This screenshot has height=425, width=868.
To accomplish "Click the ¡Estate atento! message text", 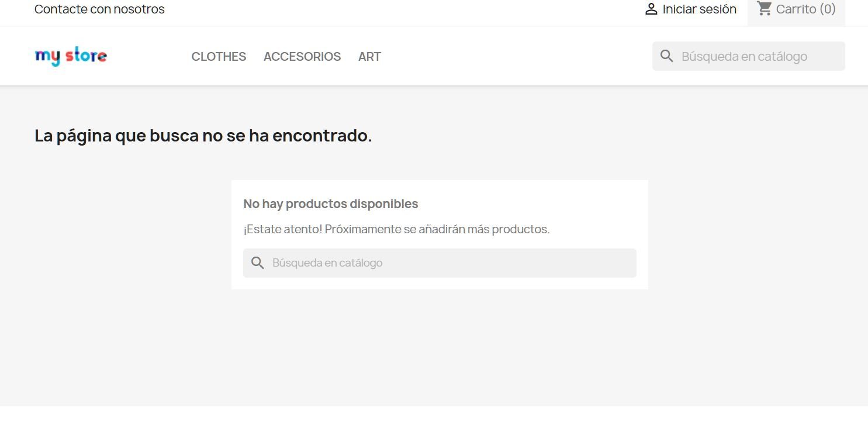I will 396,229.
